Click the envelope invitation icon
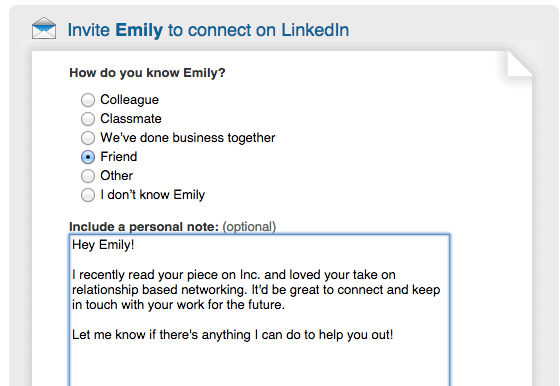The height and width of the screenshot is (386, 560). click(44, 28)
